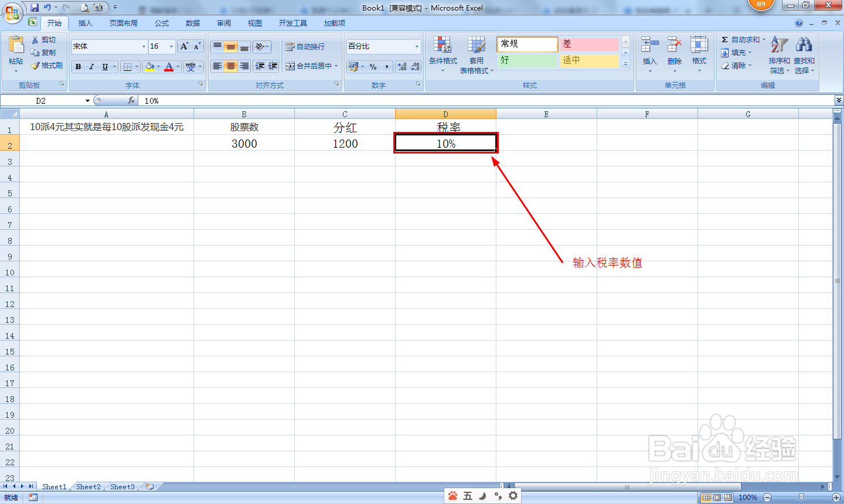
Task: Apply the 适中 cell style
Action: [x=589, y=60]
